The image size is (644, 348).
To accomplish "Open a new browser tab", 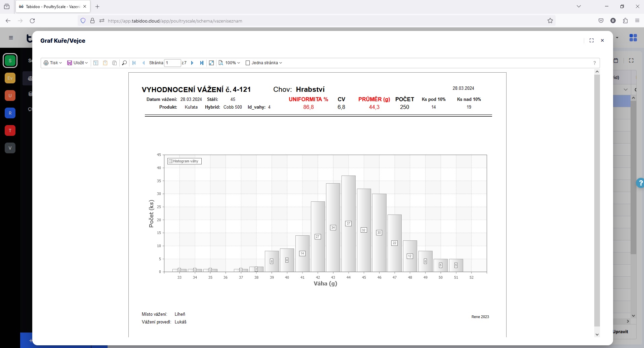I will [97, 7].
